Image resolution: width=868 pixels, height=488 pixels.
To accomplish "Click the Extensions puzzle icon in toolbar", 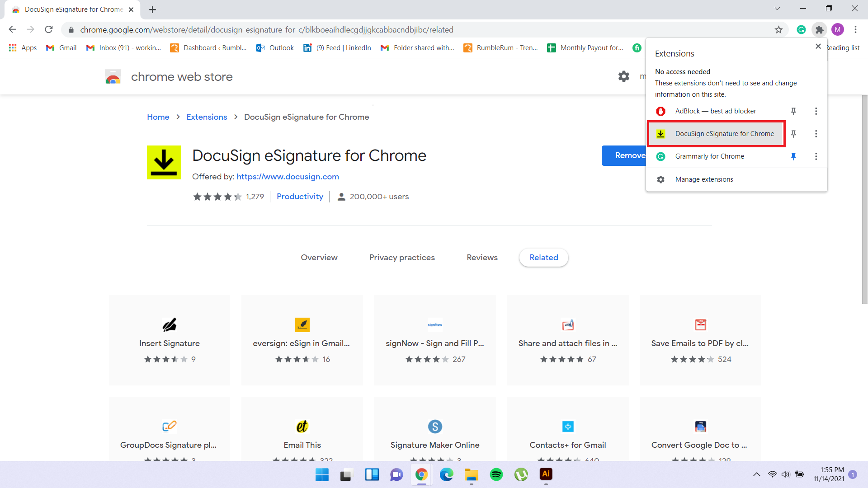I will (x=819, y=30).
